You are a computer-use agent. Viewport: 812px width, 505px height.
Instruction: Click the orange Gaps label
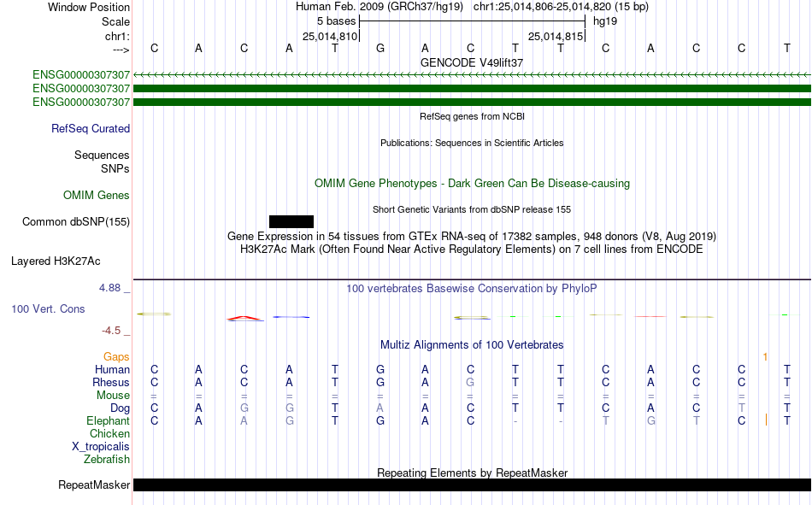116,356
